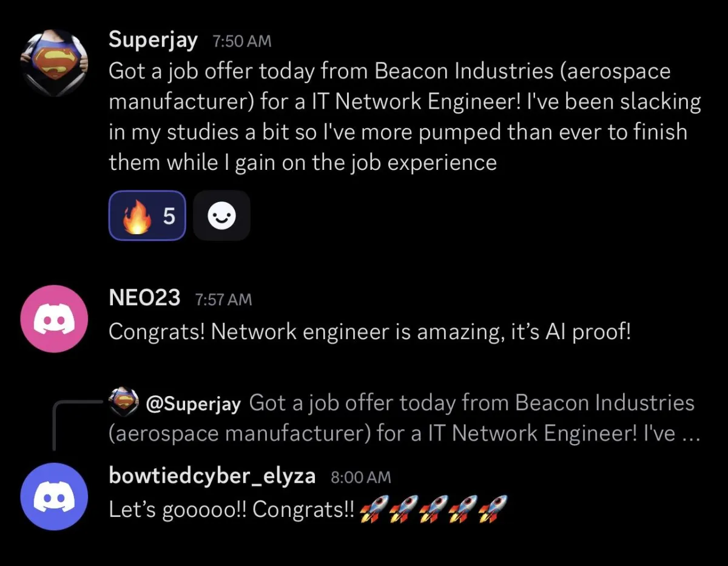Click the 7:50 AM timestamp
The width and height of the screenshot is (728, 566).
pyautogui.click(x=242, y=42)
